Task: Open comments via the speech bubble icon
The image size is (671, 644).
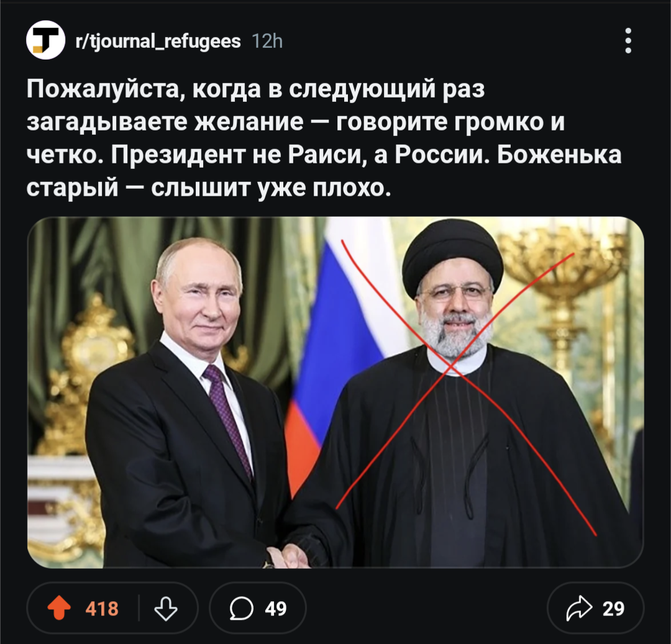Action: click(241, 608)
